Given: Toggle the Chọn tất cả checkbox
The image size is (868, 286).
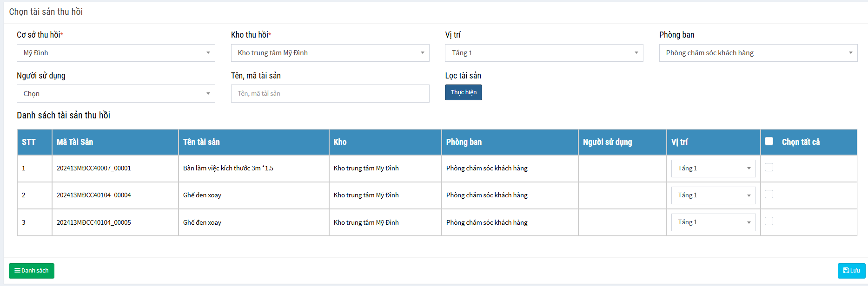Looking at the screenshot, I should [x=769, y=141].
